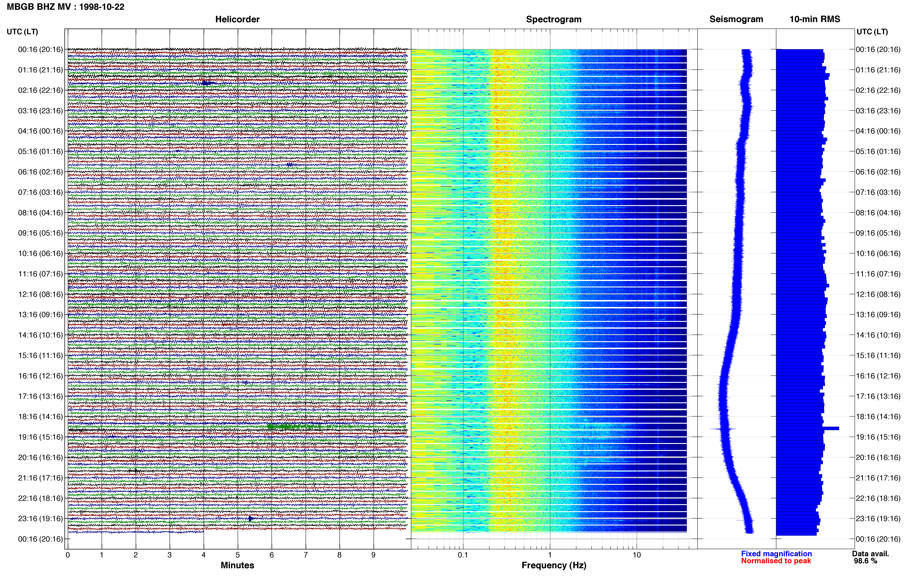Image resolution: width=924 pixels, height=578 pixels.
Task: Click tick label 5 on the Minutes axis
Action: pos(238,555)
